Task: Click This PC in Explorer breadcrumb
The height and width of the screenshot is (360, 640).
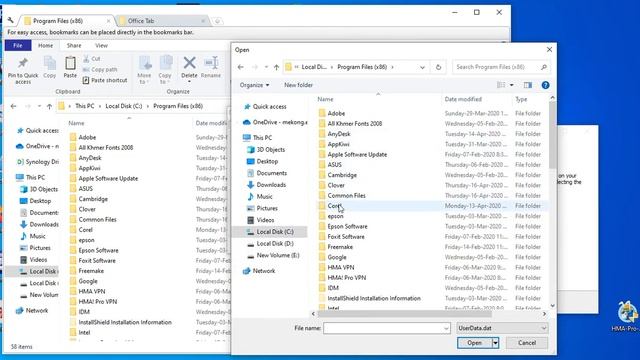Action: click(84, 106)
